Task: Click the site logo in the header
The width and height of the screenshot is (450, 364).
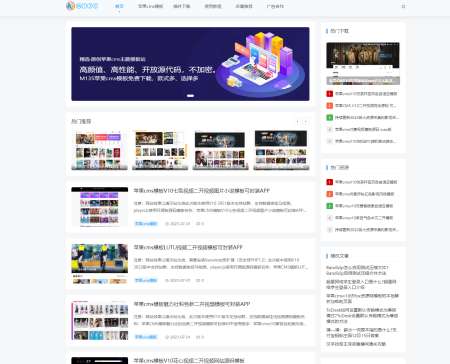Action: coord(82,6)
